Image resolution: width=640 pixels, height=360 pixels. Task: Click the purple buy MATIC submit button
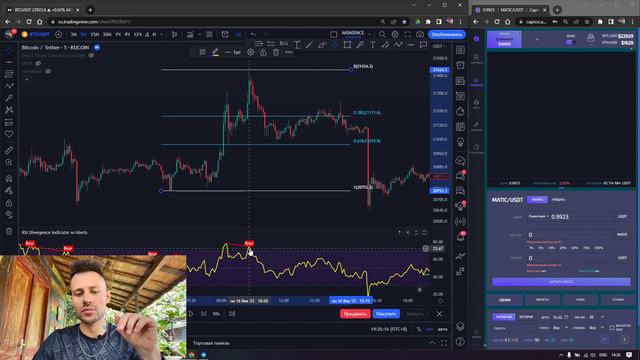pyautogui.click(x=561, y=282)
